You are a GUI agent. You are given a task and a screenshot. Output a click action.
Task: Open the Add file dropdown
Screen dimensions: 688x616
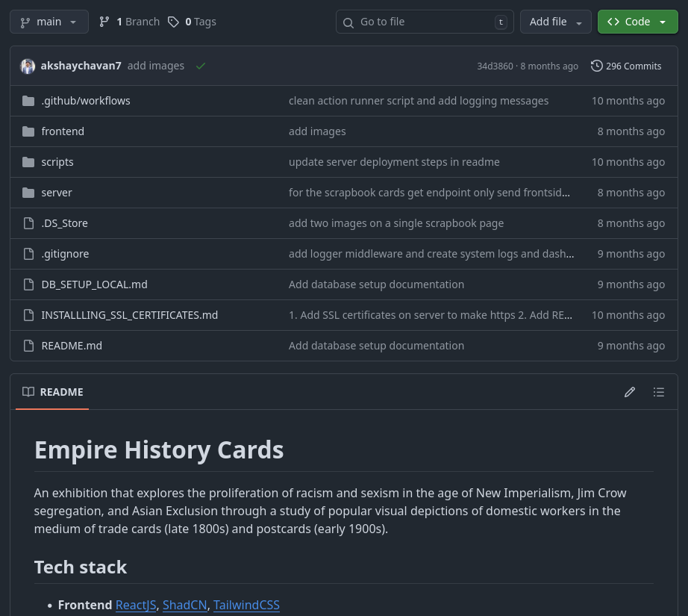point(555,22)
